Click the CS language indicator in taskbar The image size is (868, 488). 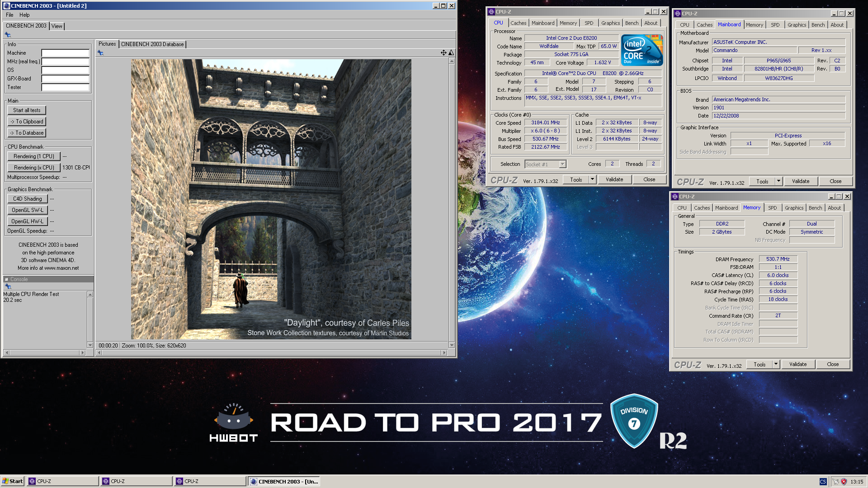(823, 482)
